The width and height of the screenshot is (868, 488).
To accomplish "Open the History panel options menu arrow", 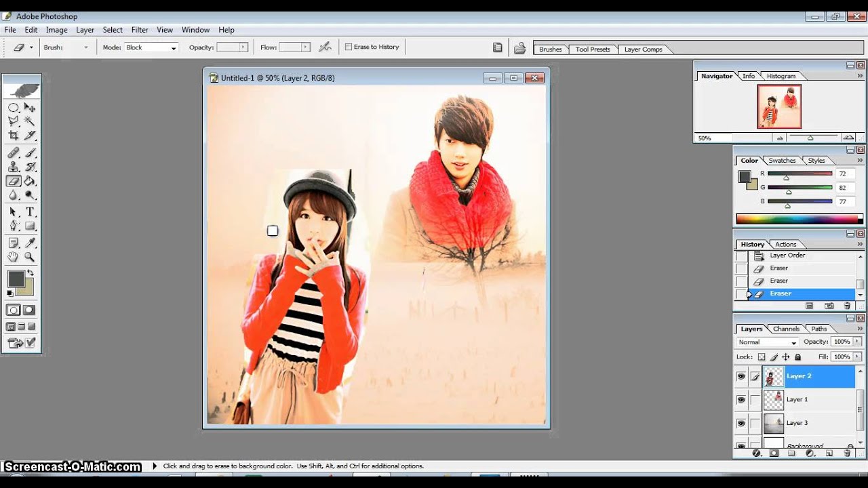I will click(x=860, y=244).
